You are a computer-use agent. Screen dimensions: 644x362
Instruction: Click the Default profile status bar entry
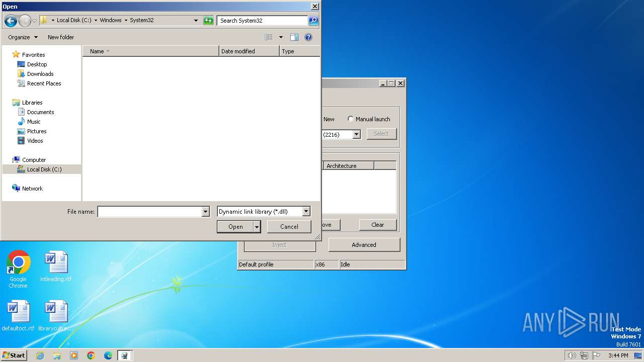point(276,264)
